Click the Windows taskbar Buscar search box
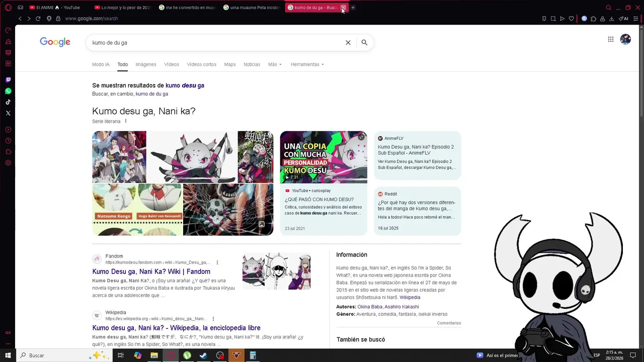 [x=64, y=355]
